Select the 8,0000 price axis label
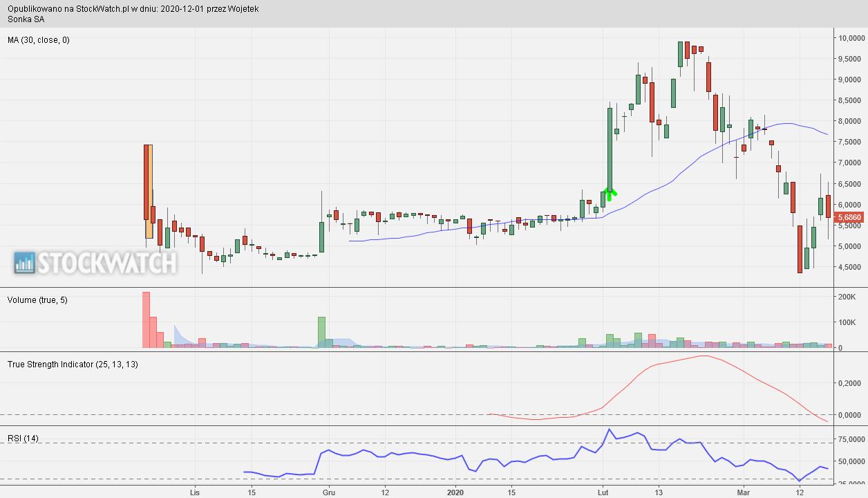868x498 pixels. click(x=851, y=121)
